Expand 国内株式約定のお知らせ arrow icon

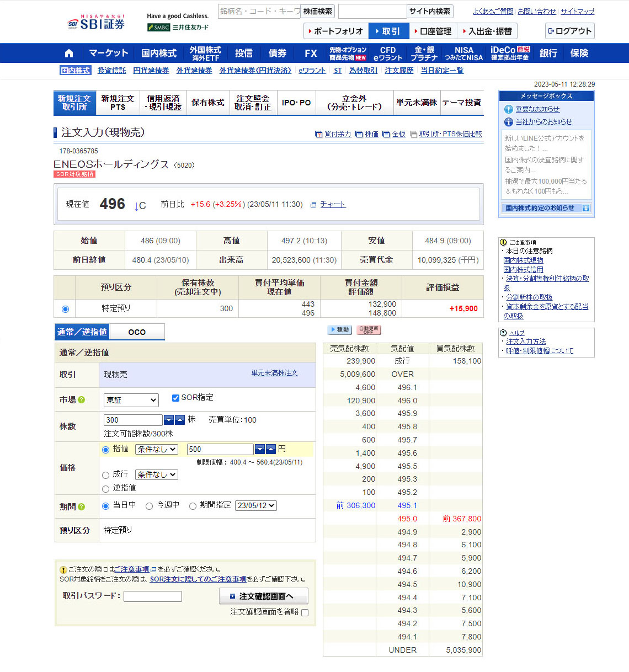pos(585,208)
